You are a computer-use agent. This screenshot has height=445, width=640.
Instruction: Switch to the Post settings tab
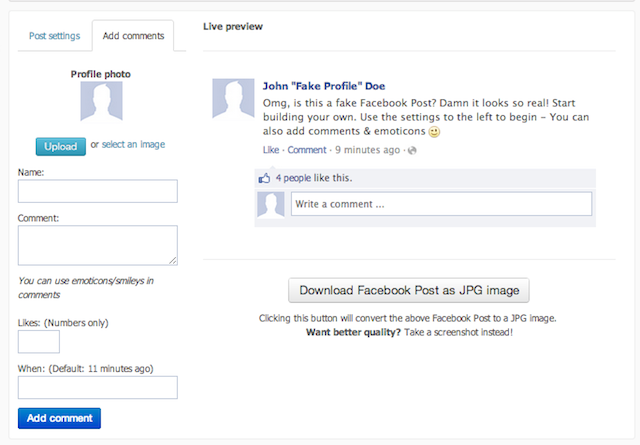pyautogui.click(x=55, y=36)
